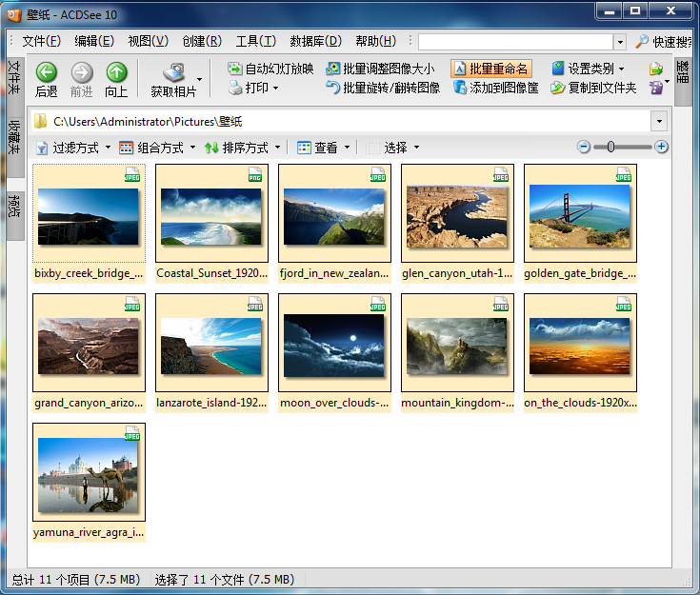Click the Acquire Photos camera icon
This screenshot has width=700, height=595.
pyautogui.click(x=173, y=72)
